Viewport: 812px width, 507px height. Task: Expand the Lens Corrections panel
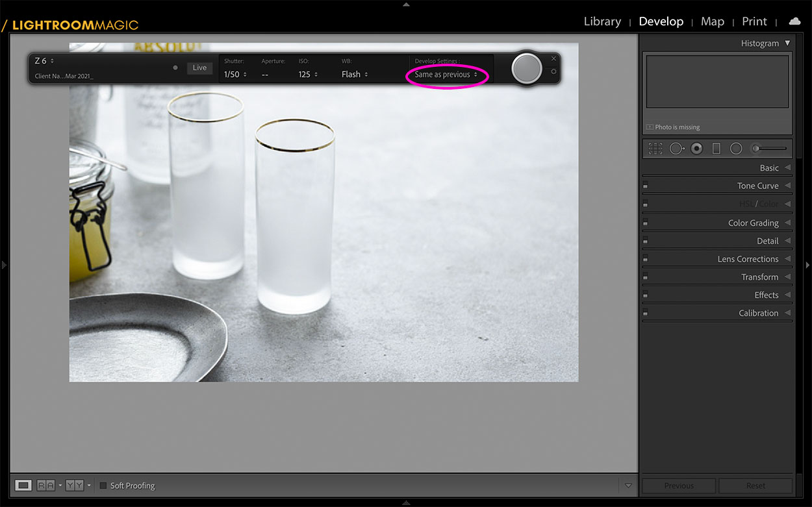(x=787, y=259)
